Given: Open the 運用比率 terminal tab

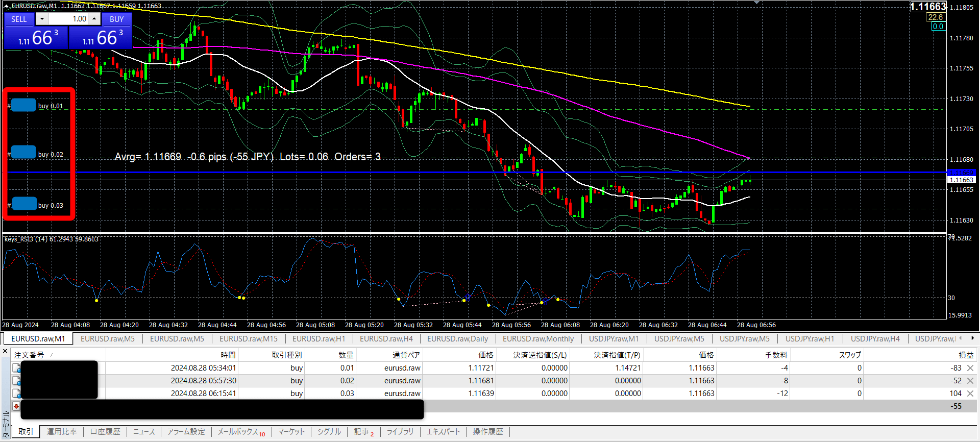Looking at the screenshot, I should tap(62, 432).
